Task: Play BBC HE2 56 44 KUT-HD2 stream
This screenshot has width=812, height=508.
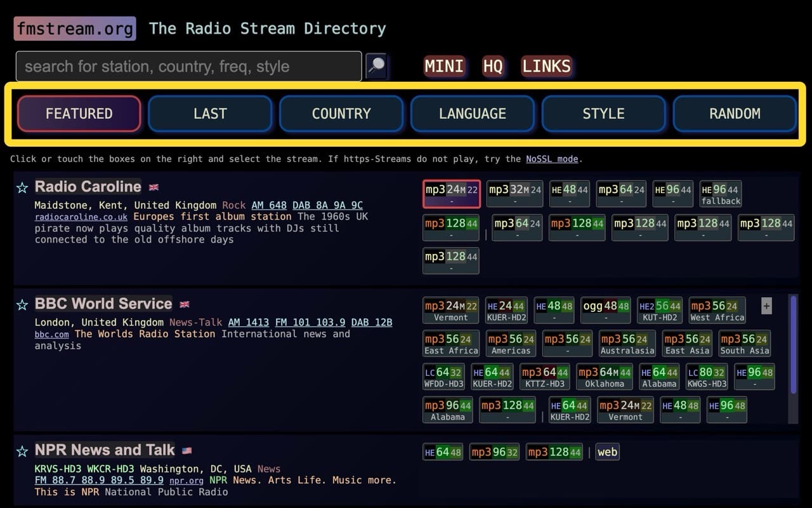Action: pos(660,311)
